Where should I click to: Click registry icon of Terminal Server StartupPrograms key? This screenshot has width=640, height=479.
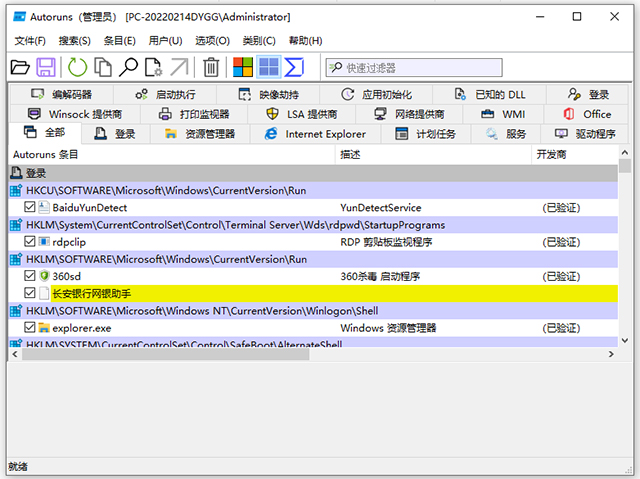coord(16,224)
